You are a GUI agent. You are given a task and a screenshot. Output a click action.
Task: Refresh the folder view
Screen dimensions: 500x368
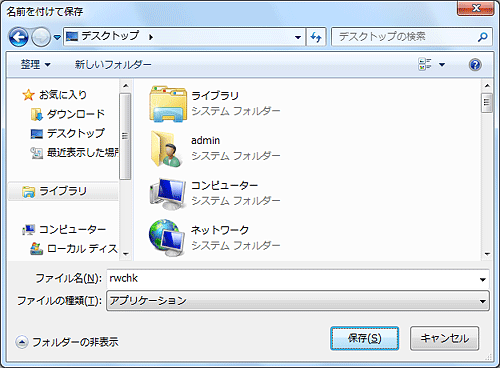pyautogui.click(x=315, y=37)
